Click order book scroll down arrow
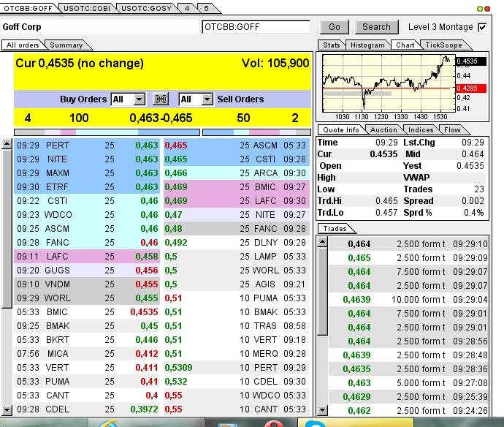 click(x=7, y=410)
